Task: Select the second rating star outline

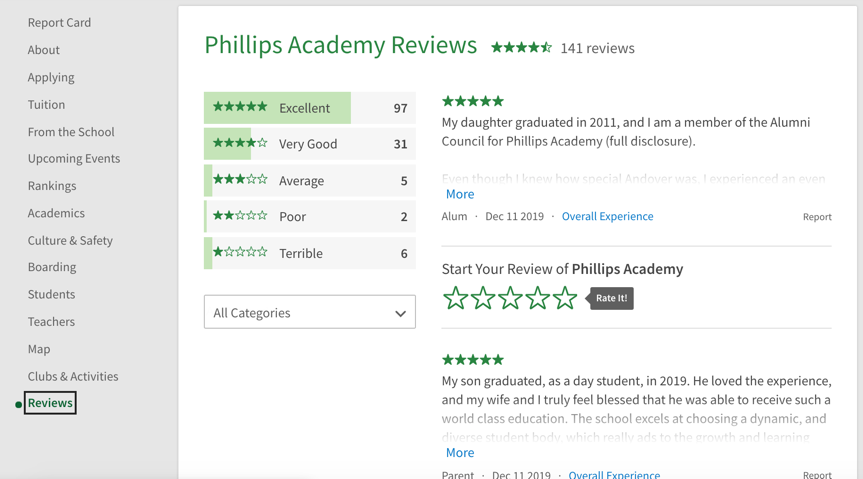Action: (x=483, y=298)
